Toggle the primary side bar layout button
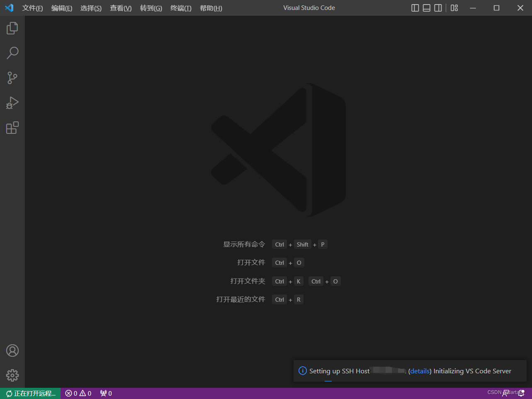The image size is (532, 399). (415, 8)
